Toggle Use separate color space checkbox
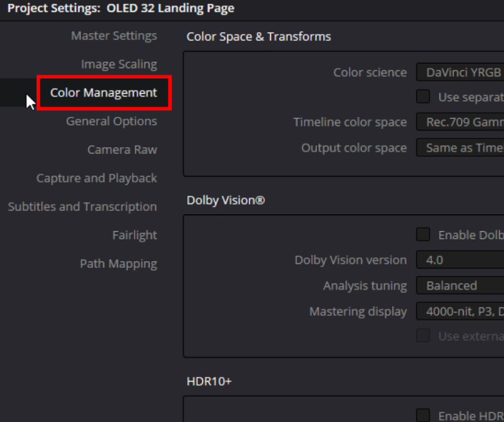This screenshot has width=504, height=422. [x=423, y=97]
